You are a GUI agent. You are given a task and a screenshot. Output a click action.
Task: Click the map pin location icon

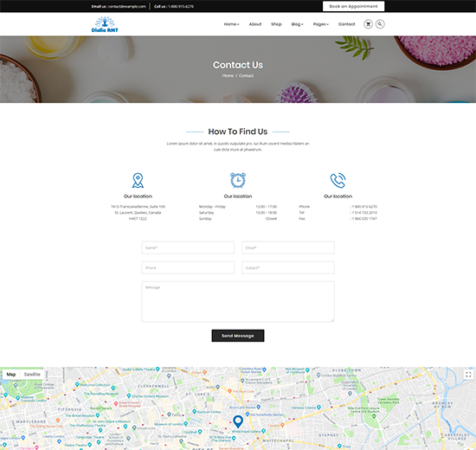click(x=138, y=180)
